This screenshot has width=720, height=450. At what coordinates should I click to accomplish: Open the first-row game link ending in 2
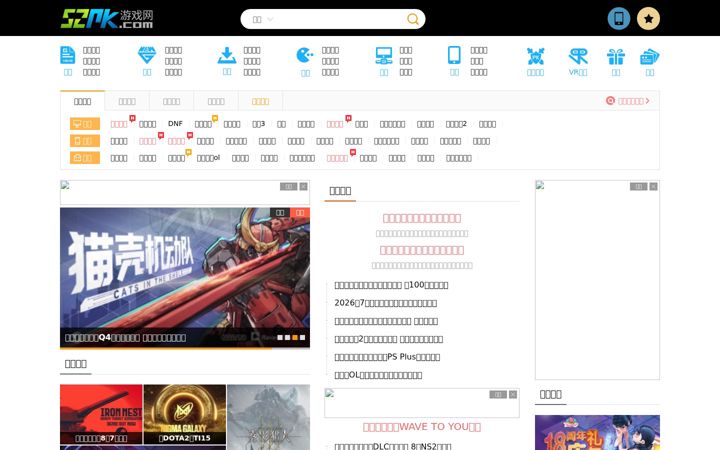pyautogui.click(x=456, y=124)
